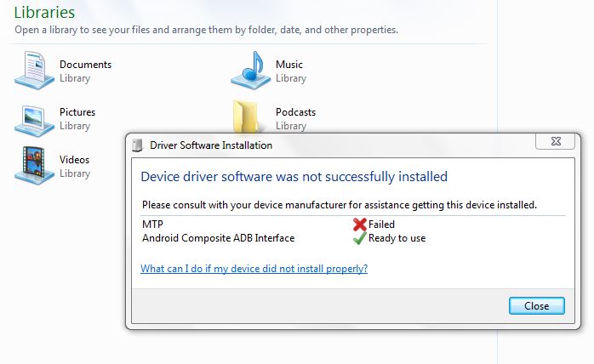The width and height of the screenshot is (594, 364).
Task: Select the Music label text
Action: click(x=289, y=65)
